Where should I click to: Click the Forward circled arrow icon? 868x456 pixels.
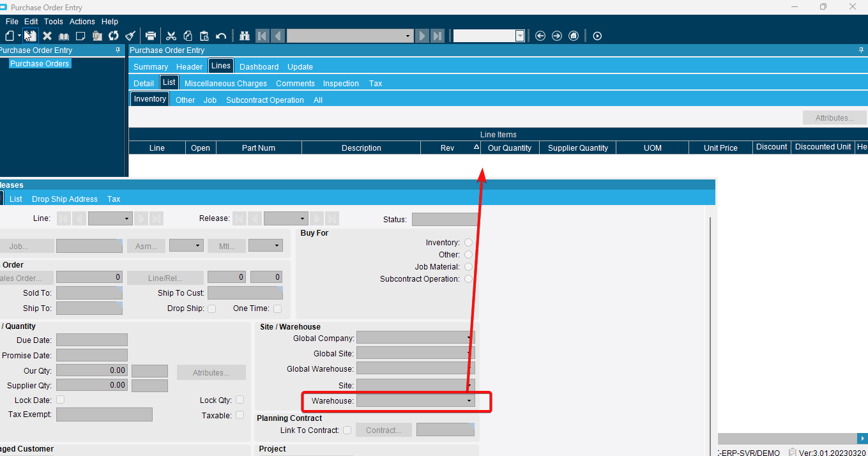(557, 36)
